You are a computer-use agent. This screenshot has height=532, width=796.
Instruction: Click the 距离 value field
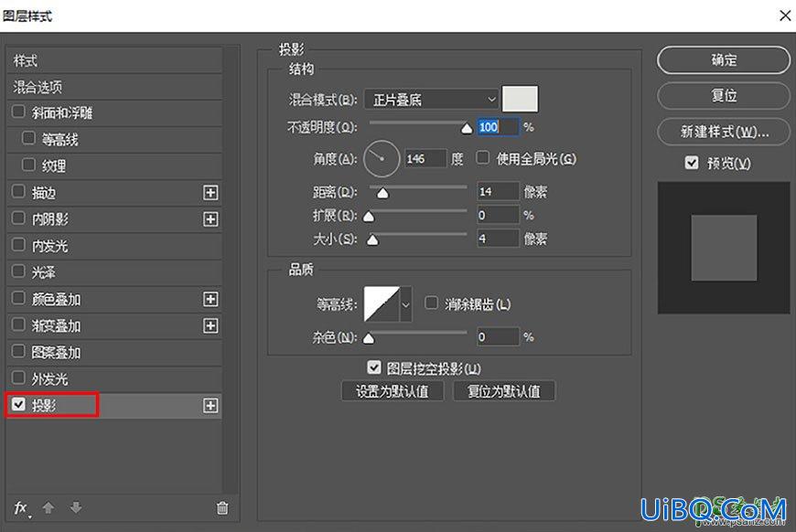(x=498, y=191)
